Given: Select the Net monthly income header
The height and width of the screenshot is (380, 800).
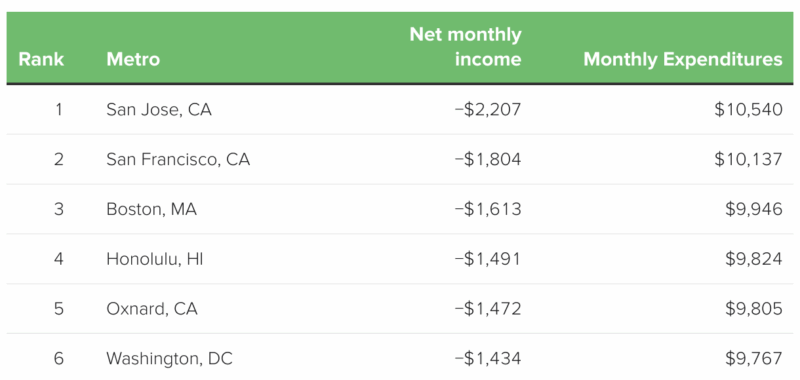Looking at the screenshot, I should pyautogui.click(x=465, y=47).
